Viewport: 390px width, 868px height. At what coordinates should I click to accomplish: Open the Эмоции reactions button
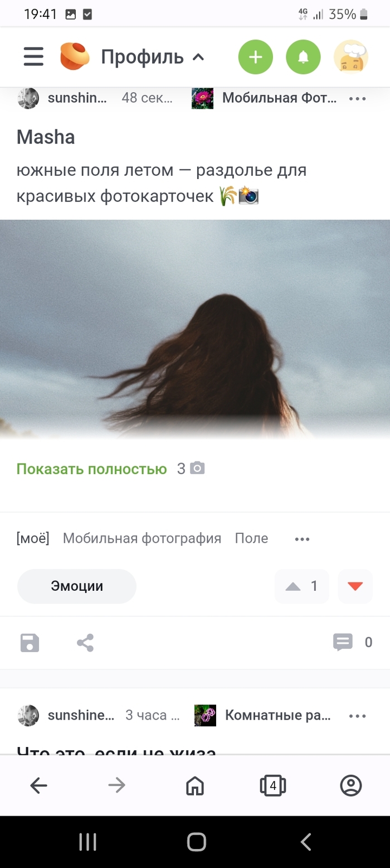tap(77, 586)
